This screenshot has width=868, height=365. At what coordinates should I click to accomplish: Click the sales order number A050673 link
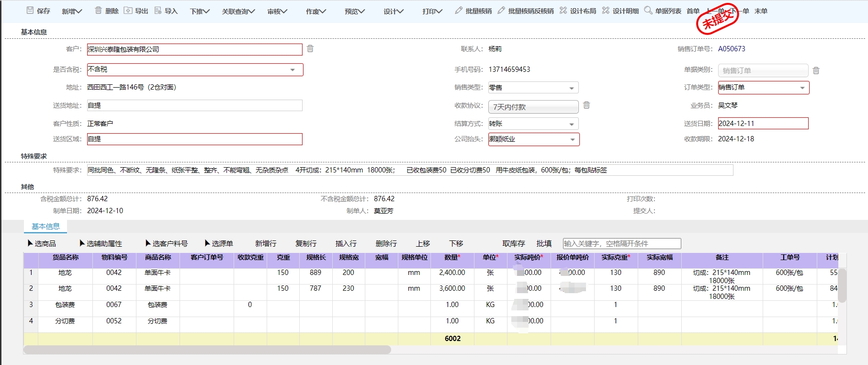click(x=731, y=49)
